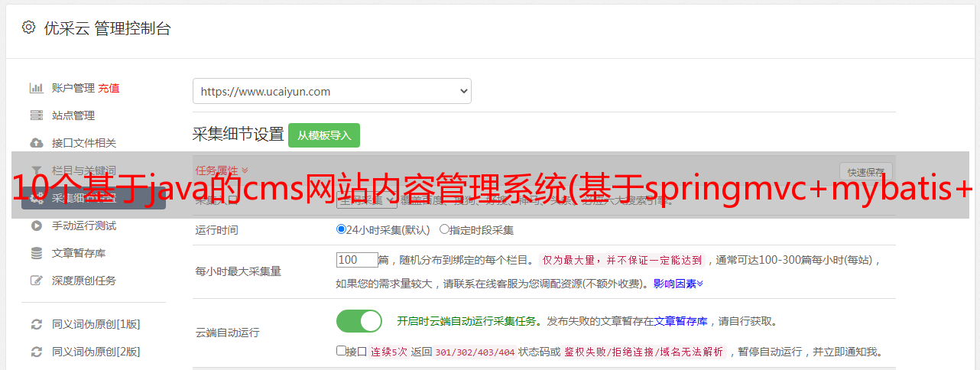Select the 指定时段采集 radio option

click(x=444, y=229)
